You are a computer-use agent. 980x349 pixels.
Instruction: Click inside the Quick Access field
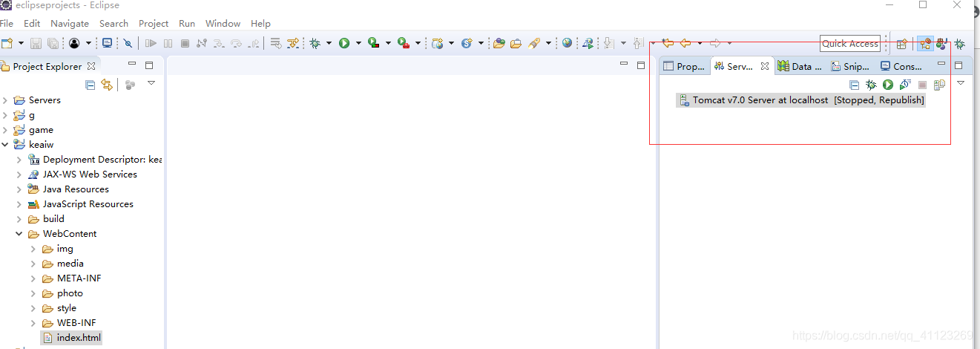pos(850,43)
